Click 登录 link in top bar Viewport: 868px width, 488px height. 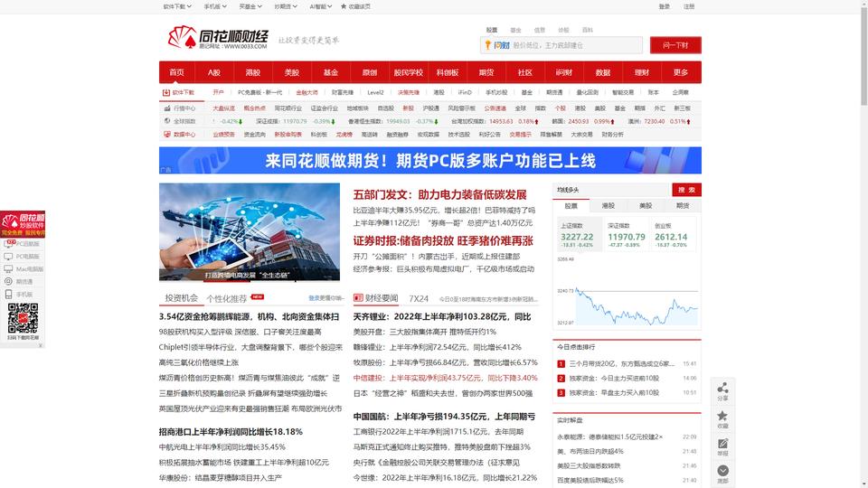[665, 6]
